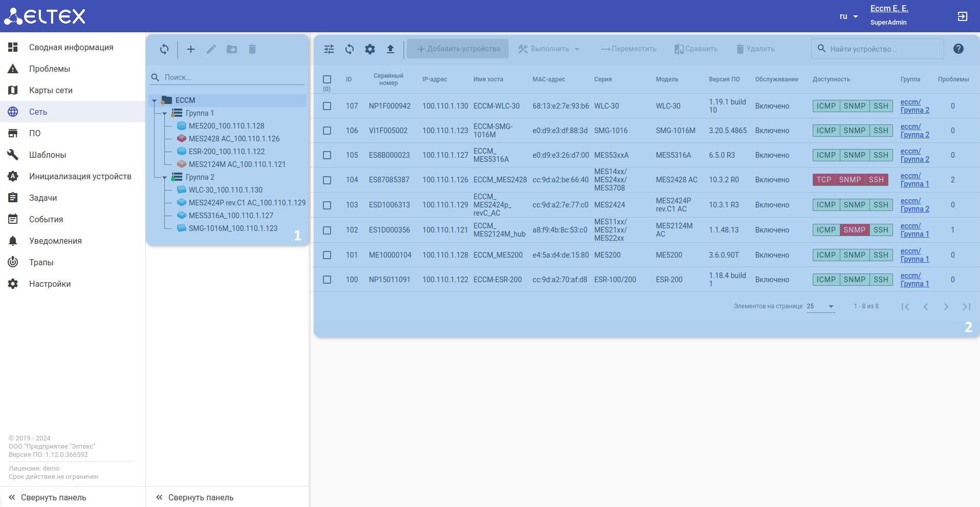Refresh the group tree panel

[164, 49]
